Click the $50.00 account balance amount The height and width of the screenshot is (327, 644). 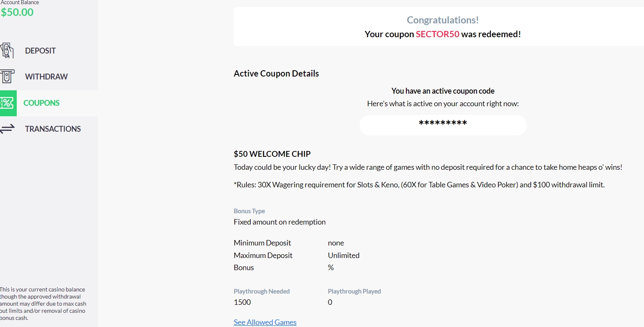click(x=17, y=12)
